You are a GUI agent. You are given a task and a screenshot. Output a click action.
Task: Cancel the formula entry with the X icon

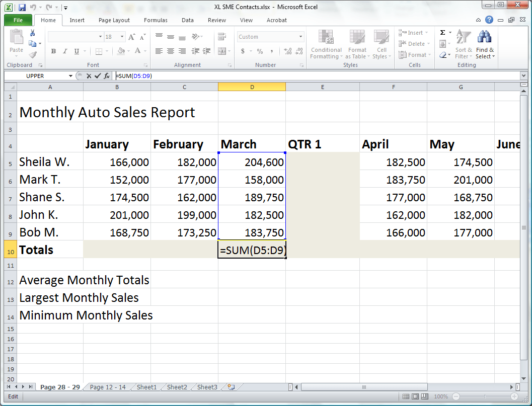pyautogui.click(x=89, y=76)
